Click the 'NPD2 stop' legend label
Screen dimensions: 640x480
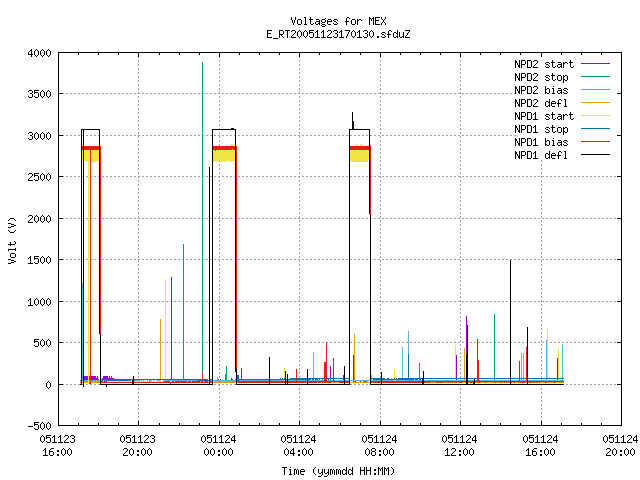(x=541, y=77)
